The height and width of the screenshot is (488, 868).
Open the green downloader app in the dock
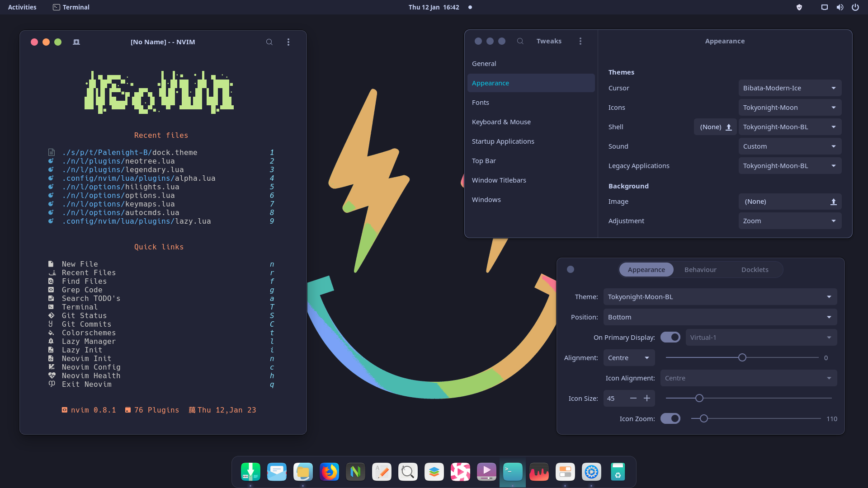[250, 472]
